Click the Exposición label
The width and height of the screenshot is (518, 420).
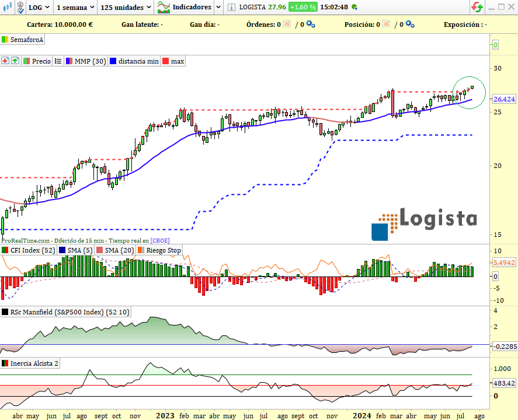[465, 24]
